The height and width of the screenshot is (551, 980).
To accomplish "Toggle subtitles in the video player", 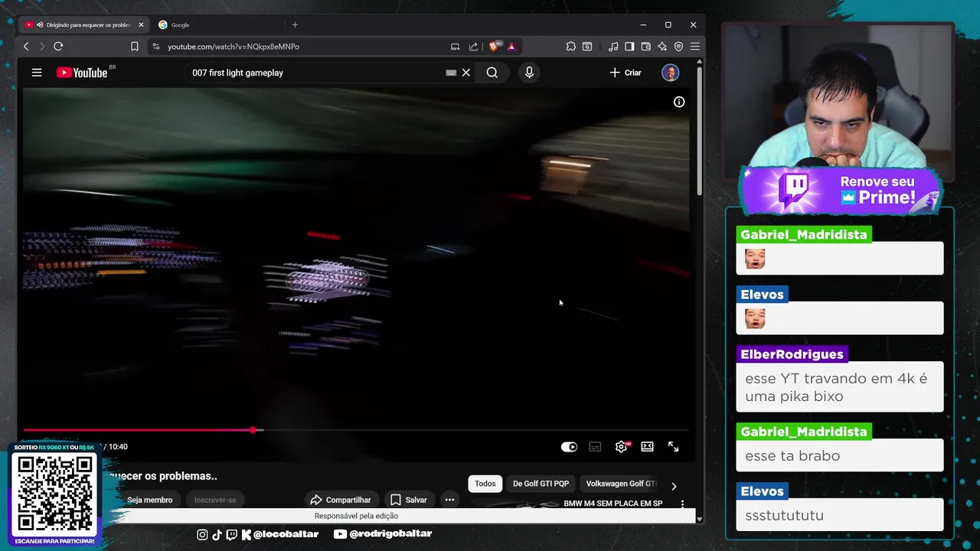I will click(595, 447).
